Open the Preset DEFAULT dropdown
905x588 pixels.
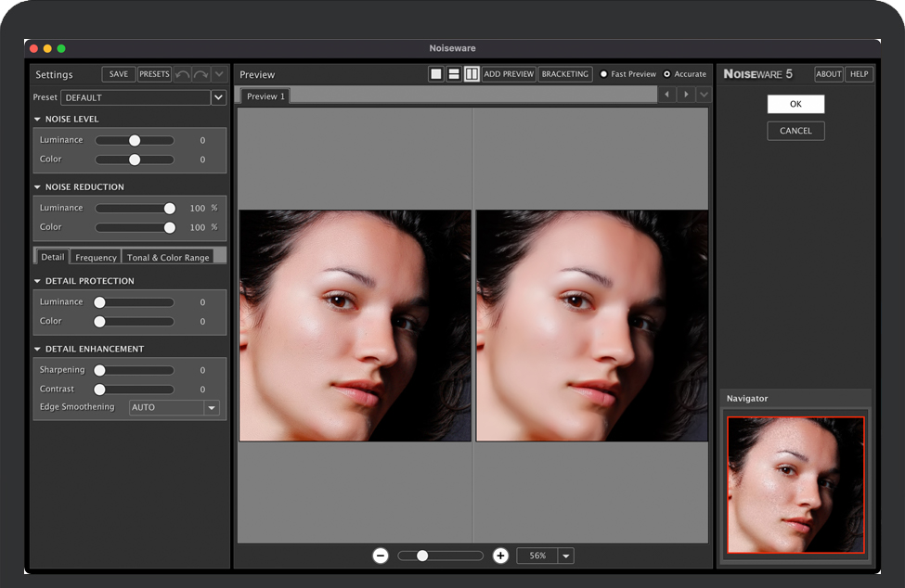(x=218, y=97)
